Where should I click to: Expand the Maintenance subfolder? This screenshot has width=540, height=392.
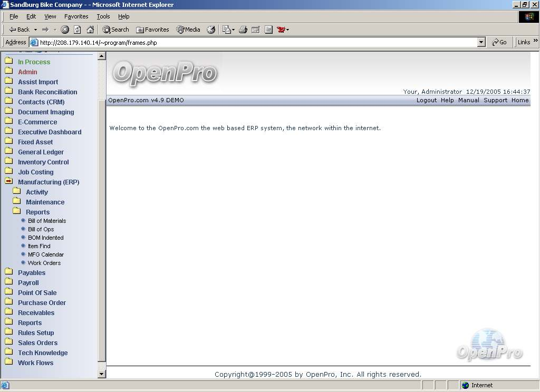point(45,202)
